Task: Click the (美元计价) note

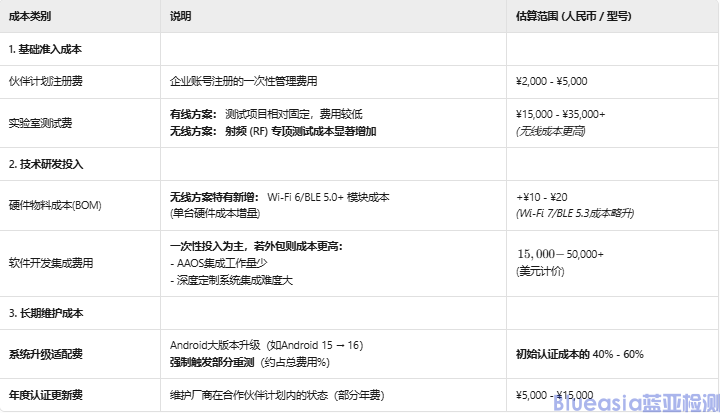Action: (539, 272)
